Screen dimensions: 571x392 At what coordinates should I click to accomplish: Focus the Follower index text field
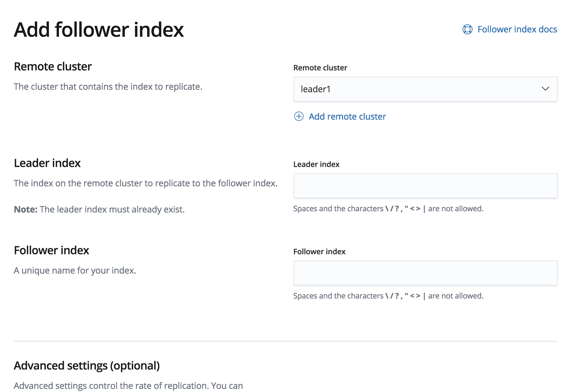425,273
